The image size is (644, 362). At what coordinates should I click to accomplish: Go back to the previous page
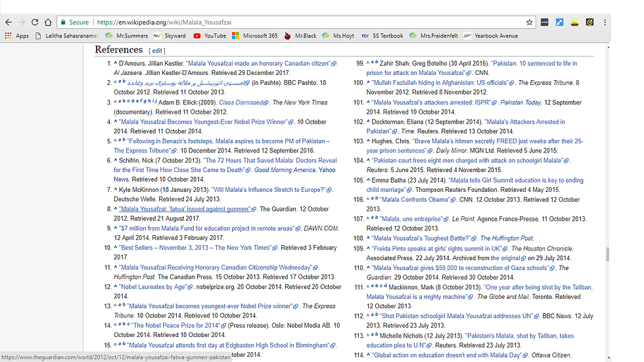9,22
